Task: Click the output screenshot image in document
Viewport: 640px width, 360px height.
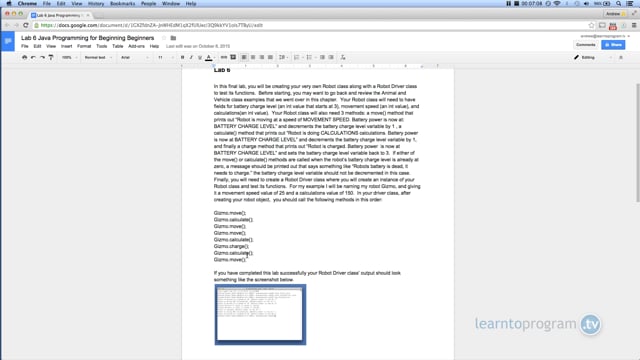Action: click(260, 315)
